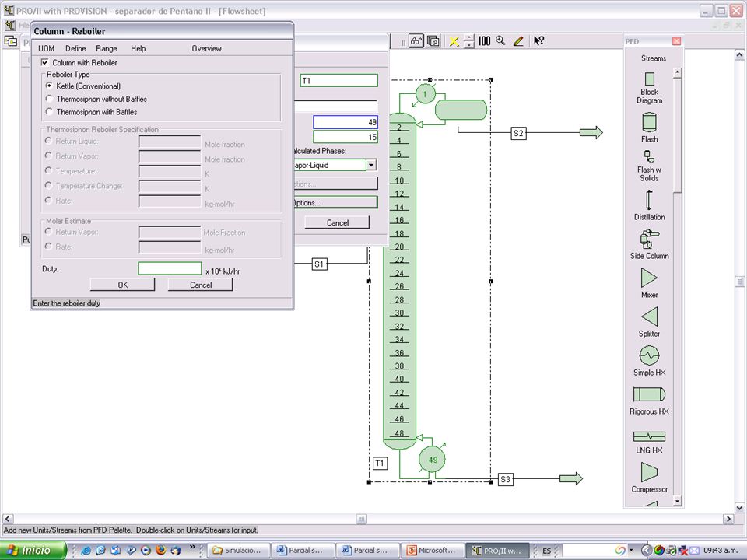The width and height of the screenshot is (747, 560).
Task: Pick the Rigorous HX icon
Action: coord(649,394)
